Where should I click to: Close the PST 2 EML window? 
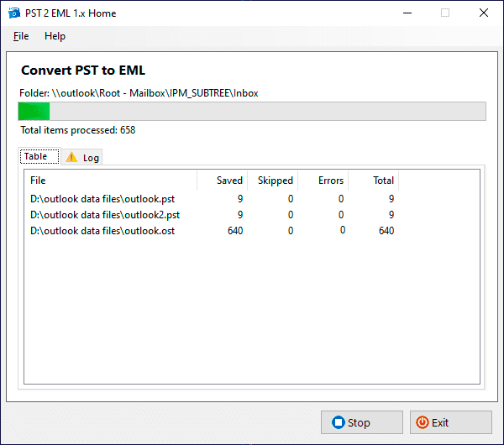point(484,13)
